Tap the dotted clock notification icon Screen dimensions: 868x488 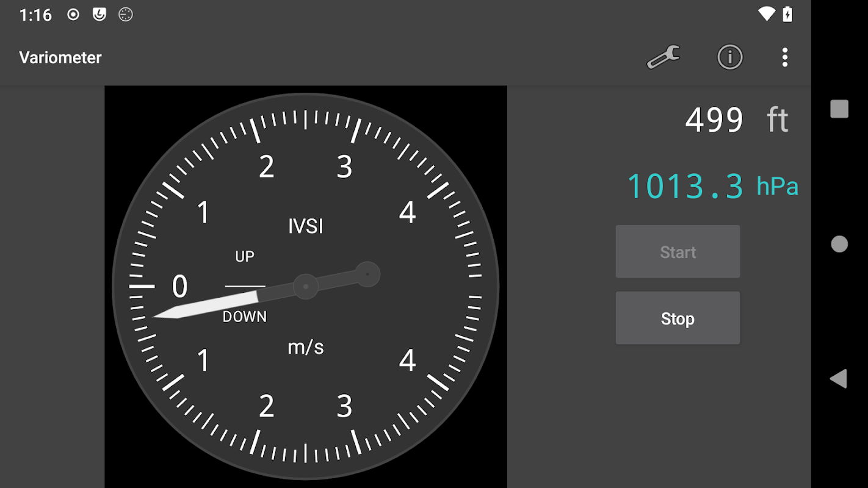126,15
